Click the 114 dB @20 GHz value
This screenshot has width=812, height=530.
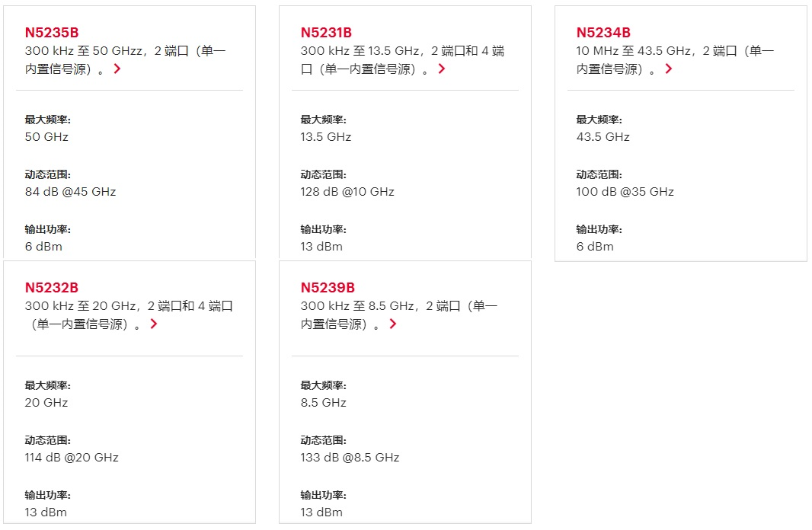(x=72, y=458)
